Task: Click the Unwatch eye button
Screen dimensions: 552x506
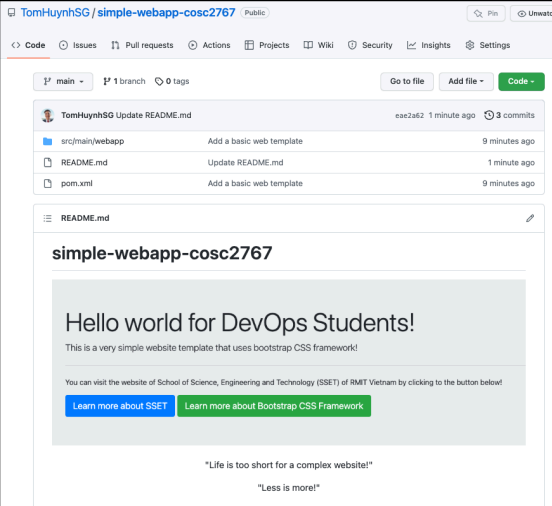Action: coord(531,13)
